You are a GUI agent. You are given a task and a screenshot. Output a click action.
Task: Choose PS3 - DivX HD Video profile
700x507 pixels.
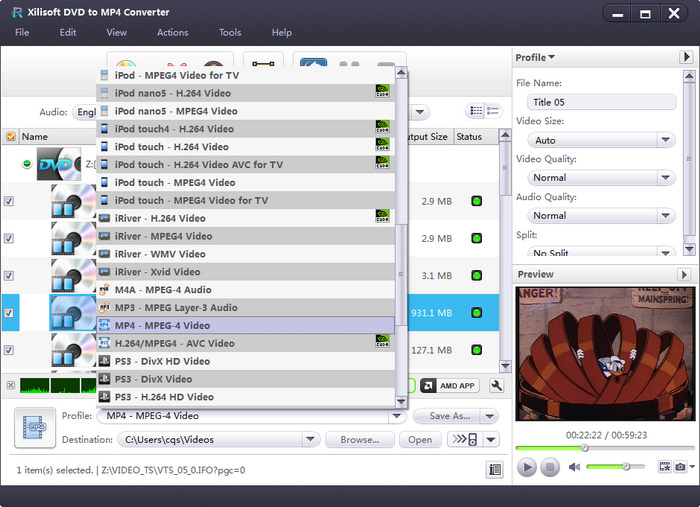246,361
